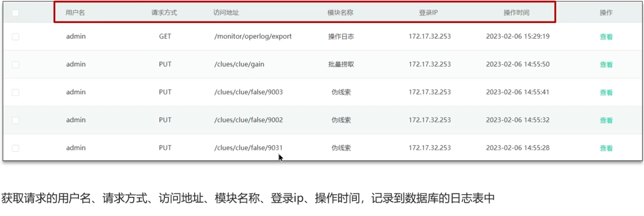Viewport: 644px width, 216px height.
Task: Select checkbox of /clues/clue/false/9031 row
Action: tap(15, 148)
